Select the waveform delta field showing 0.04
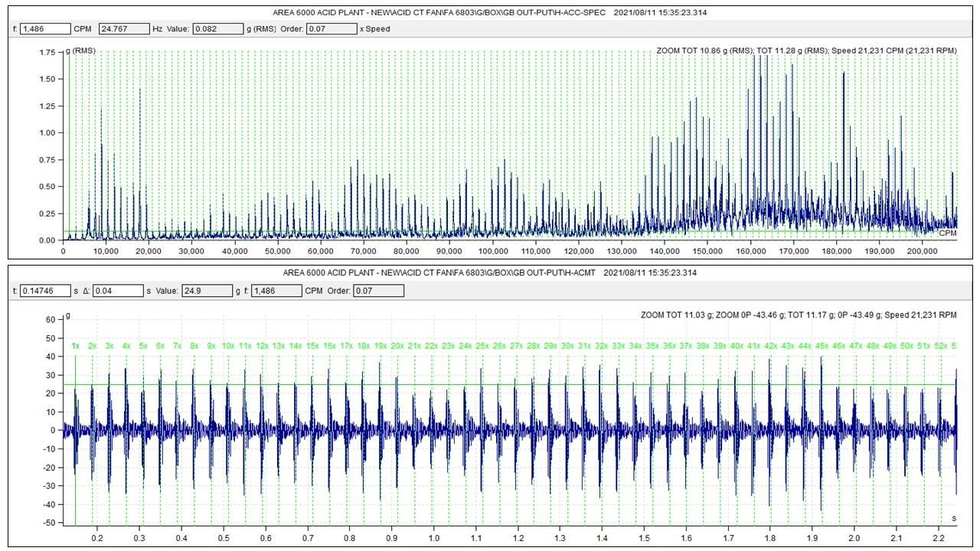The width and height of the screenshot is (980, 551). pyautogui.click(x=118, y=291)
